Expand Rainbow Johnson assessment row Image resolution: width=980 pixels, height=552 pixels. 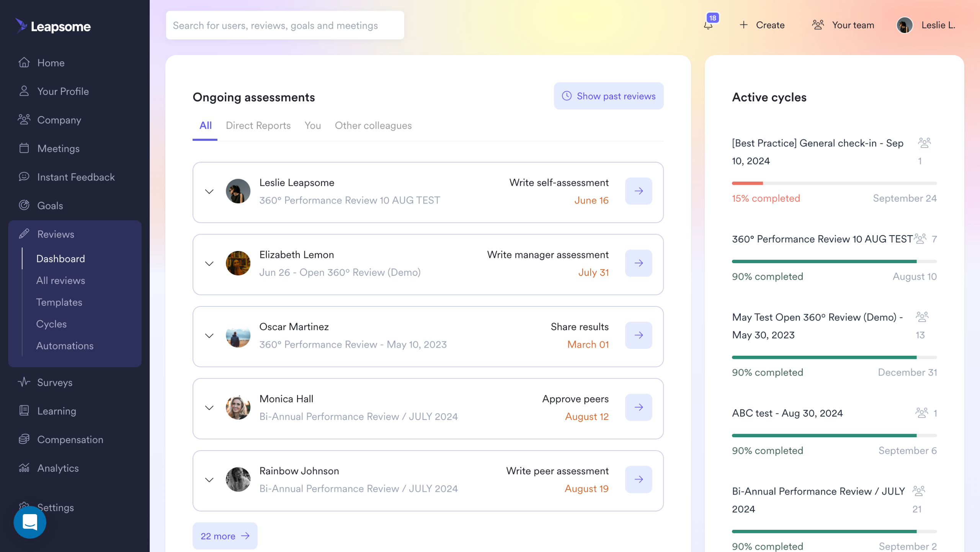[x=209, y=480]
